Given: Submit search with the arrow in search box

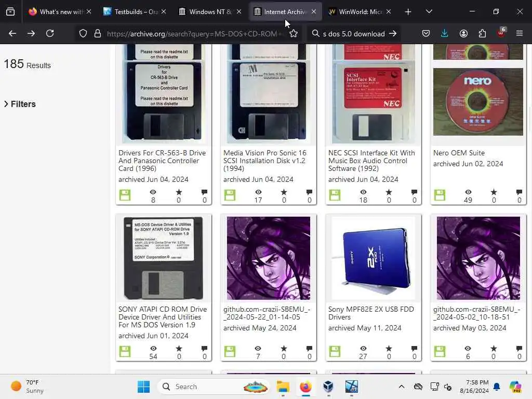Looking at the screenshot, I should (x=393, y=34).
